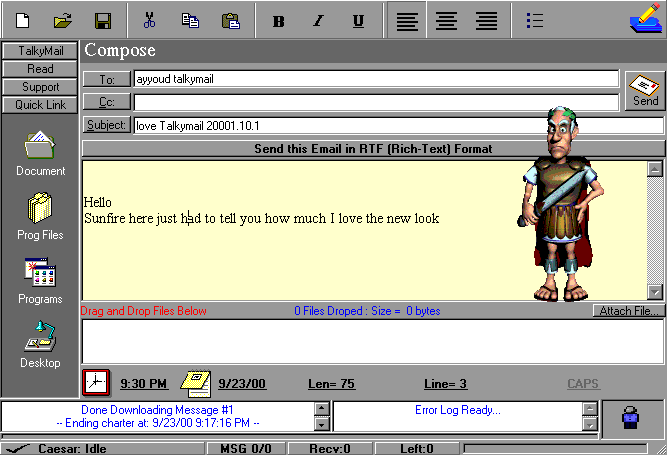Click the Left:0 status panel
Viewport: 667px width, 455px height.
[x=416, y=449]
